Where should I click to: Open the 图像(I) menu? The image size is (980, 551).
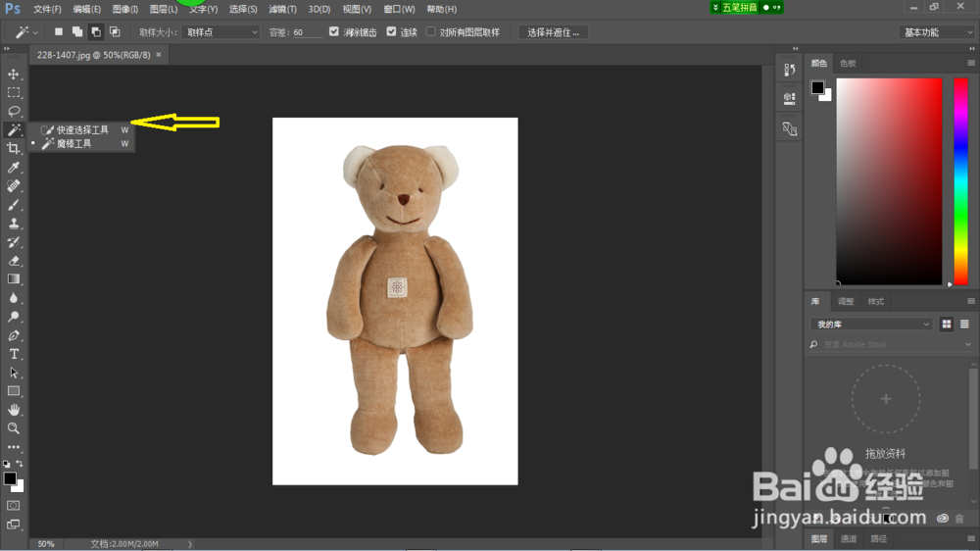[x=125, y=10]
